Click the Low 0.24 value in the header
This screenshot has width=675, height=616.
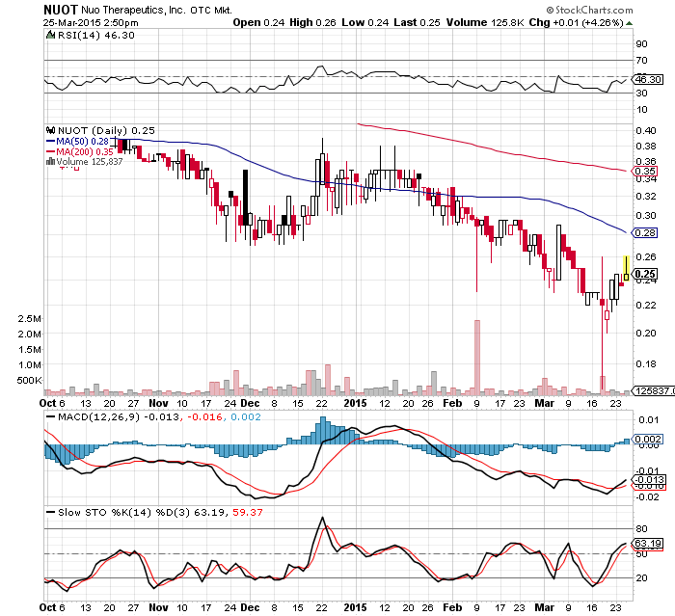coord(365,22)
